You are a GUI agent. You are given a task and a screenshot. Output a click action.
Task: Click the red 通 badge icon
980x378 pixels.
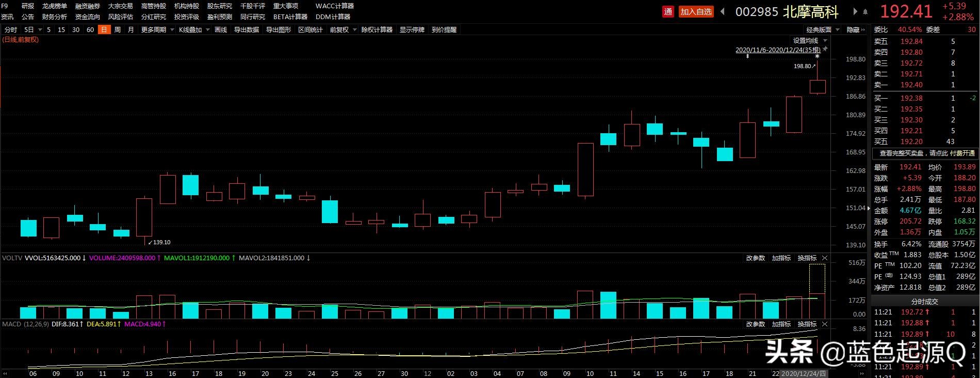tap(668, 11)
